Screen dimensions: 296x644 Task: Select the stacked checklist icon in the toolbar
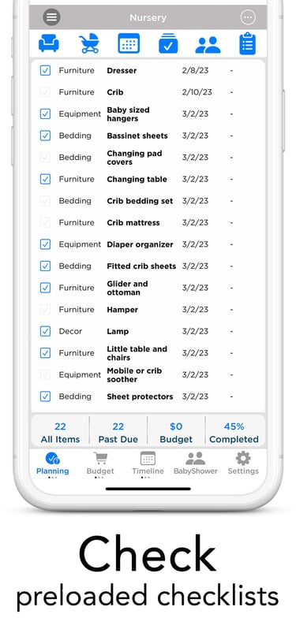pyautogui.click(x=168, y=43)
